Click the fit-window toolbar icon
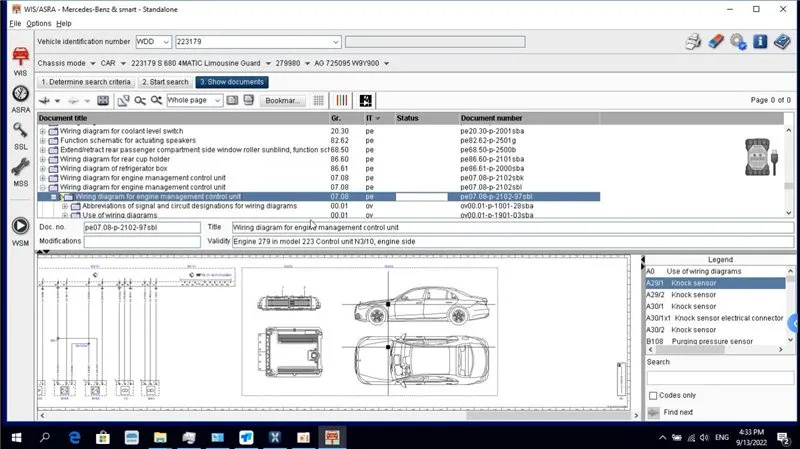Screen dimensions: 800x449 click(103, 101)
